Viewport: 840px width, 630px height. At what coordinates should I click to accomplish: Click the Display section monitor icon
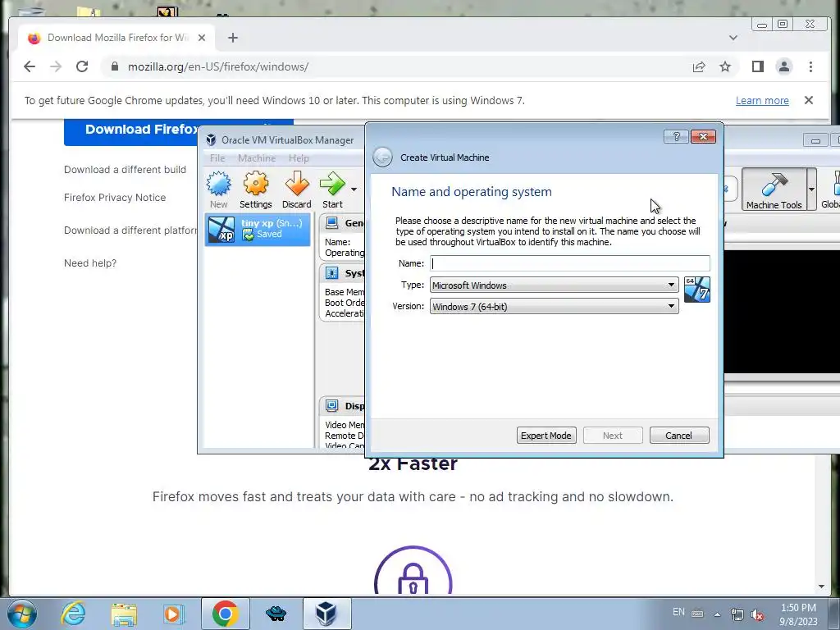tap(331, 405)
